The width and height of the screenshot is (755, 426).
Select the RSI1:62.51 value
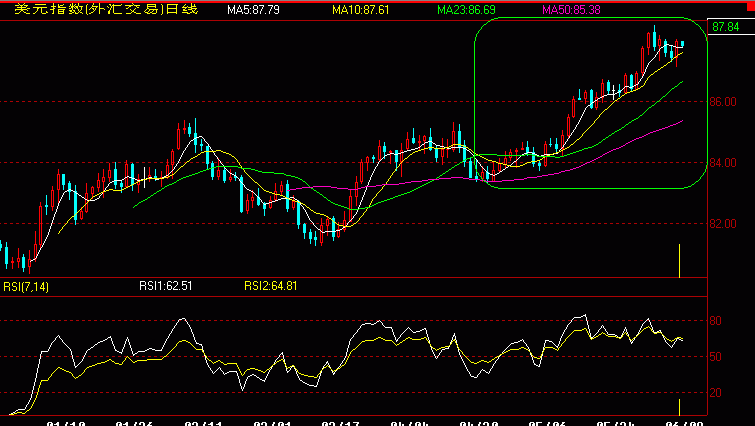[166, 286]
